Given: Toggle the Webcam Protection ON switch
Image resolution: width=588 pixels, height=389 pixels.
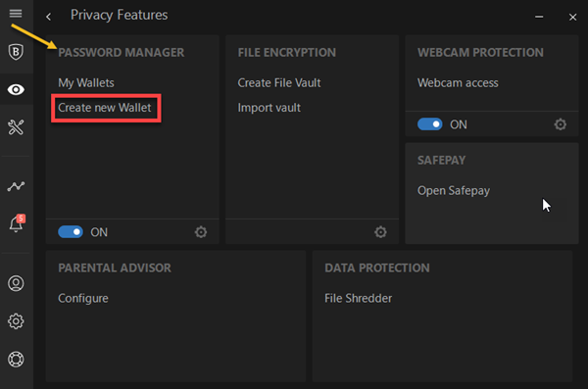Looking at the screenshot, I should (x=430, y=124).
